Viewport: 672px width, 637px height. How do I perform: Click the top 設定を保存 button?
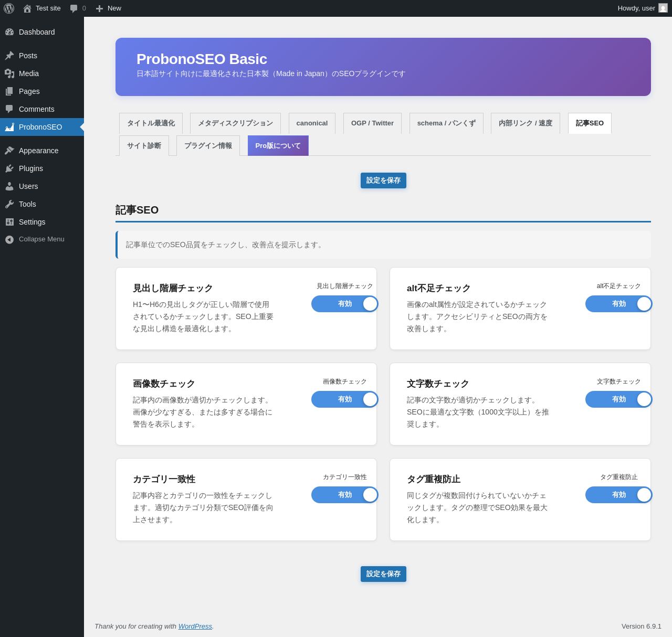(383, 181)
